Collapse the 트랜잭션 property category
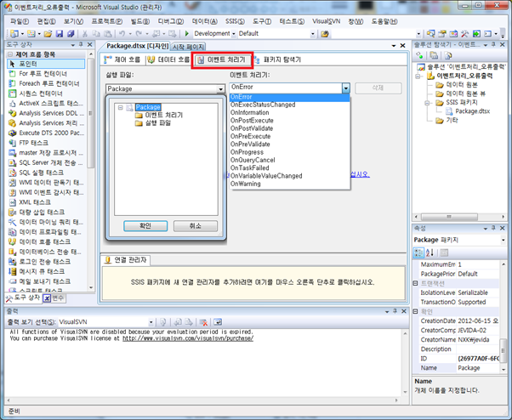The height and width of the screenshot is (420, 512). pos(415,283)
